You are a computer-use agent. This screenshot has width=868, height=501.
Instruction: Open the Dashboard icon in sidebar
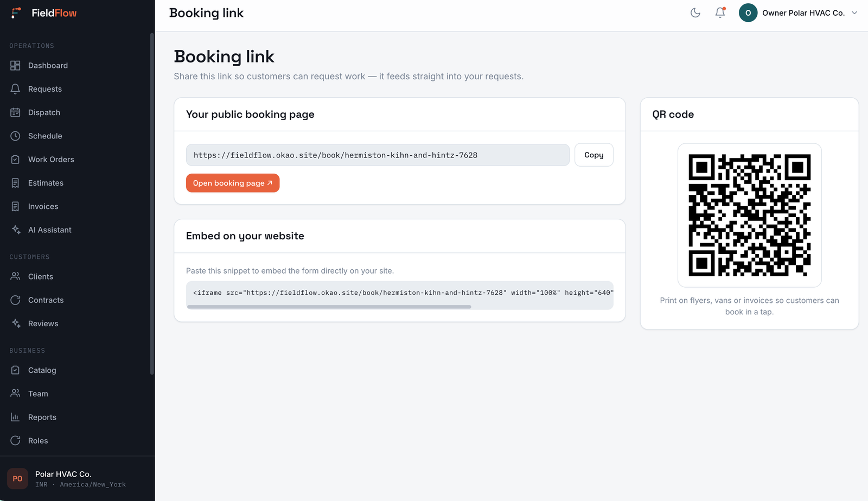click(15, 66)
